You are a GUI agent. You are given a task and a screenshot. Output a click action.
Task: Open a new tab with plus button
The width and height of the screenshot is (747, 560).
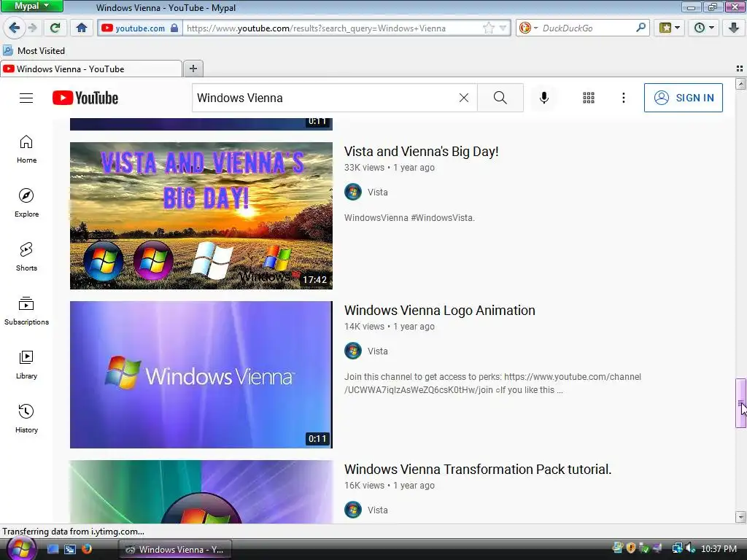[x=193, y=69]
